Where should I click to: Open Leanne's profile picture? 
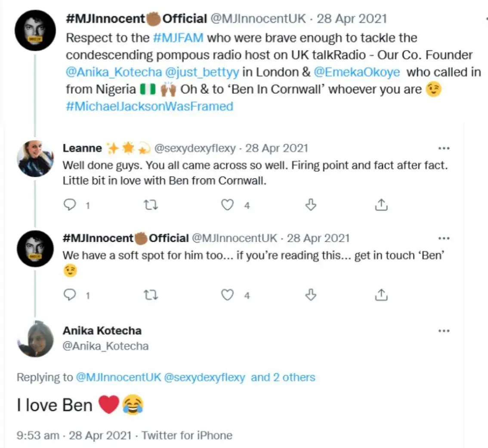(x=35, y=159)
